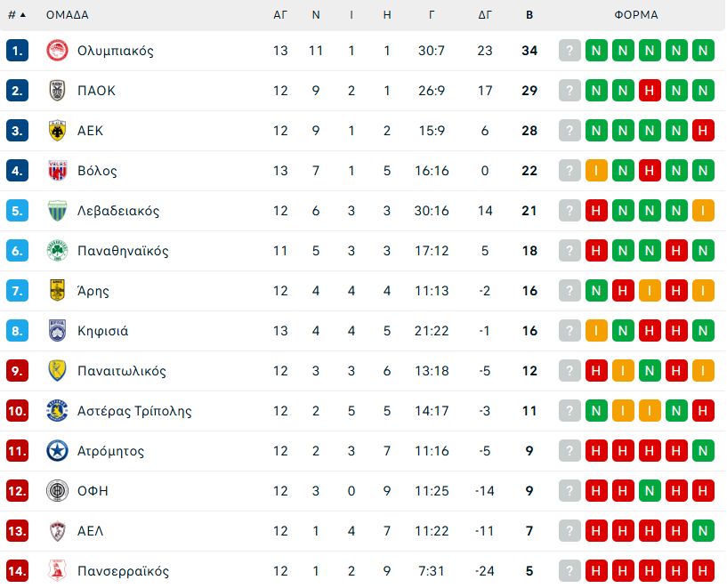Click the Ατρόμητος blue star crest

click(57, 451)
